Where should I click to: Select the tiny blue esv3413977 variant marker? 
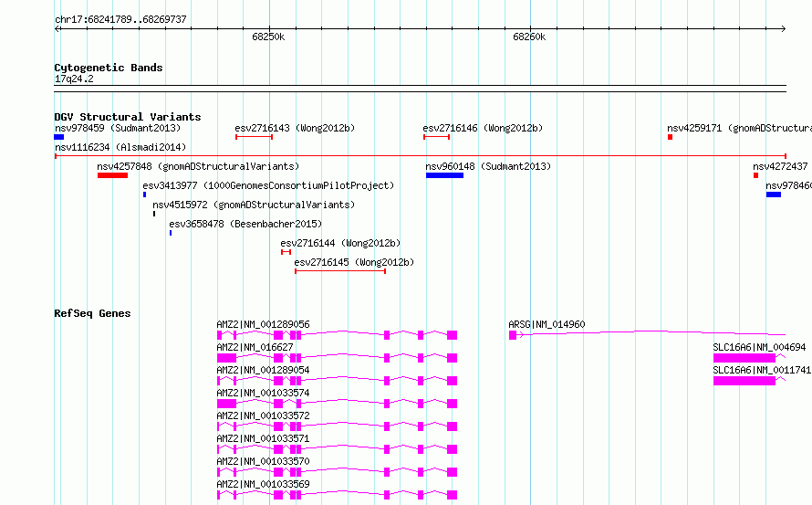(144, 195)
